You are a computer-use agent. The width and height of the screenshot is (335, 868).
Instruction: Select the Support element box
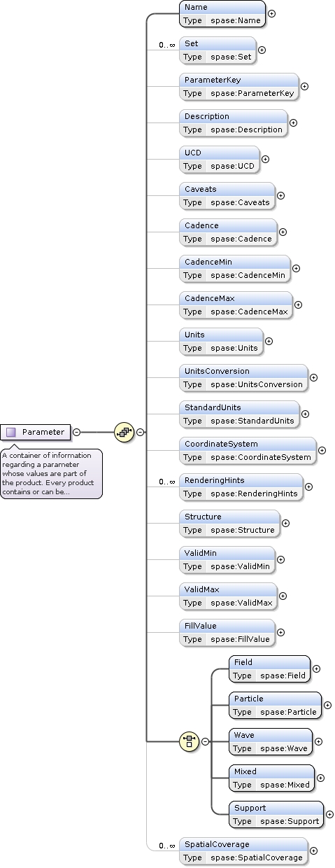[x=276, y=814]
